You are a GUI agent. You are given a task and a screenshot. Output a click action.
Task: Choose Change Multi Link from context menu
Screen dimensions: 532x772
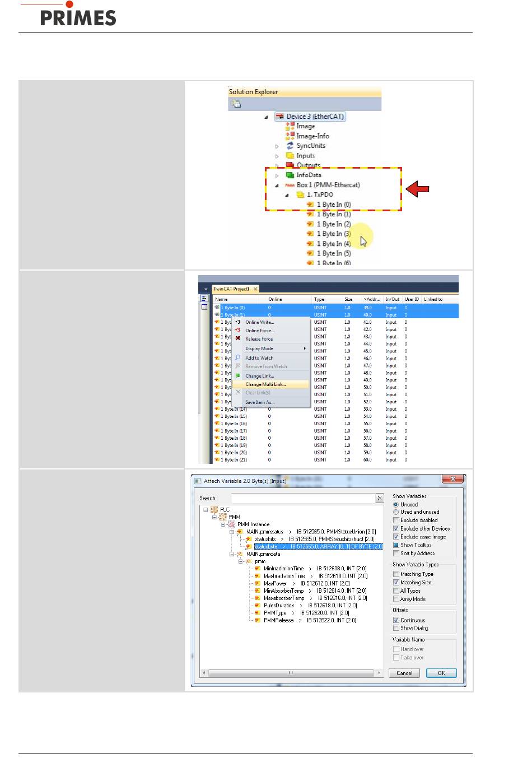[x=271, y=384]
